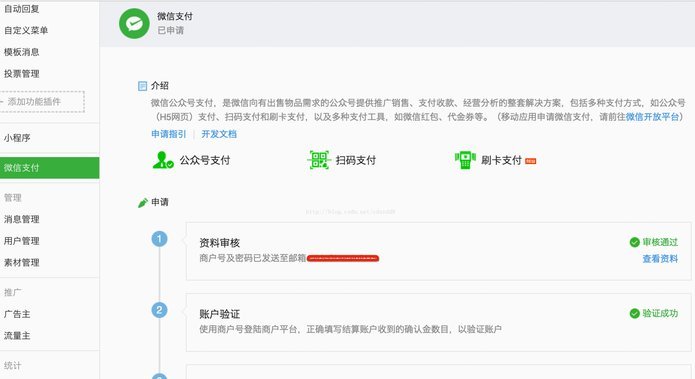Click the 公众号支付 label
This screenshot has height=379, width=695.
(x=205, y=160)
